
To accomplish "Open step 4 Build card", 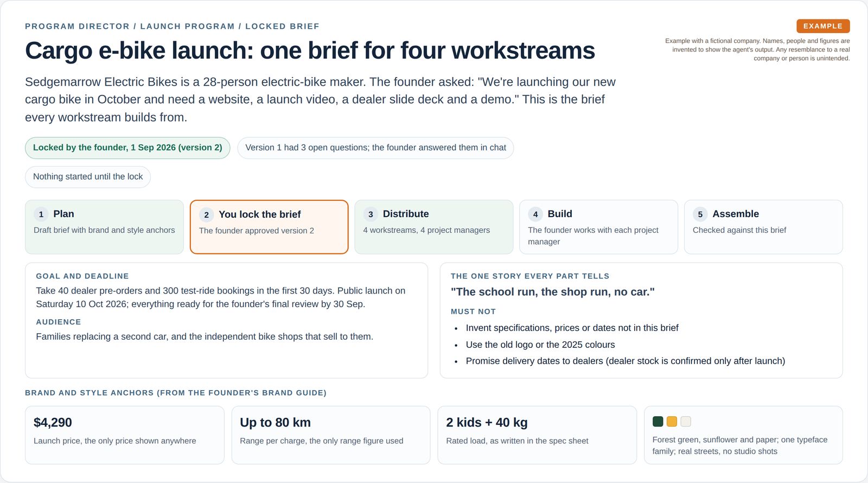I will click(x=598, y=227).
